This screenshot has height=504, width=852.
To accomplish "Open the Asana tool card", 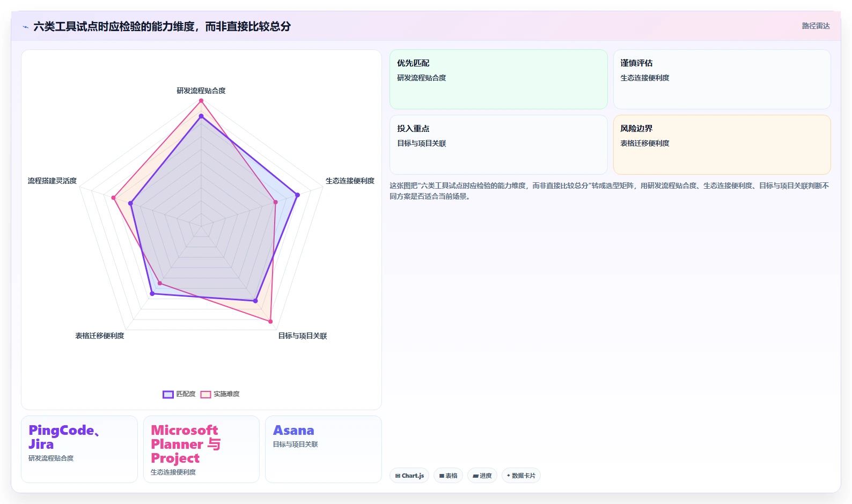I will pos(324,449).
